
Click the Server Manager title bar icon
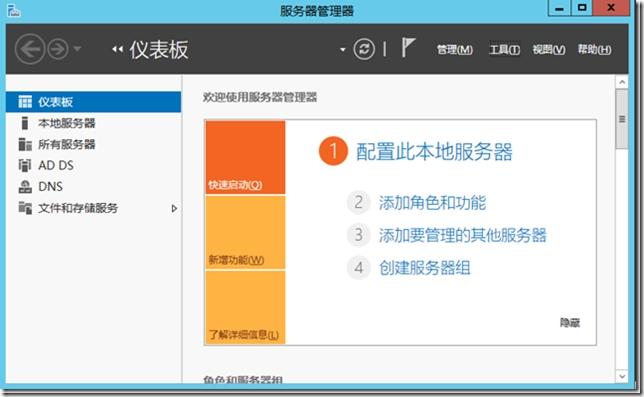(14, 11)
